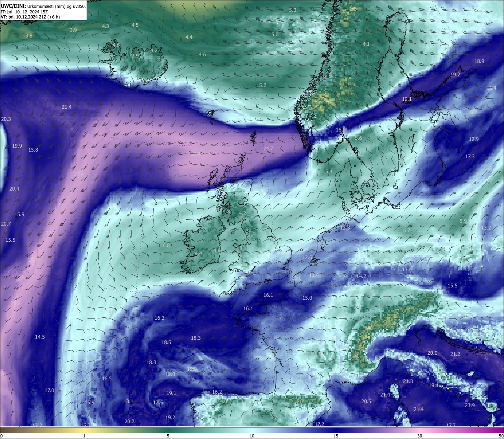Click the 12.5 value near the bottom
This screenshot has width=504, height=439.
point(158,403)
